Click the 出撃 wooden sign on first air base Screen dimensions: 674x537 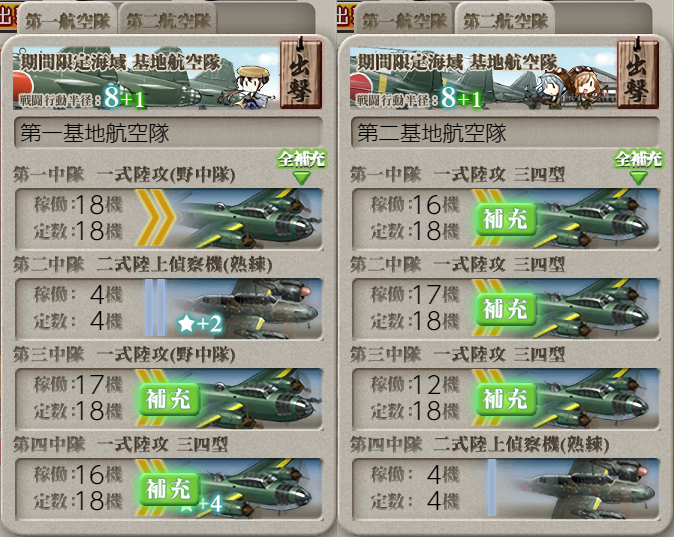pyautogui.click(x=300, y=73)
